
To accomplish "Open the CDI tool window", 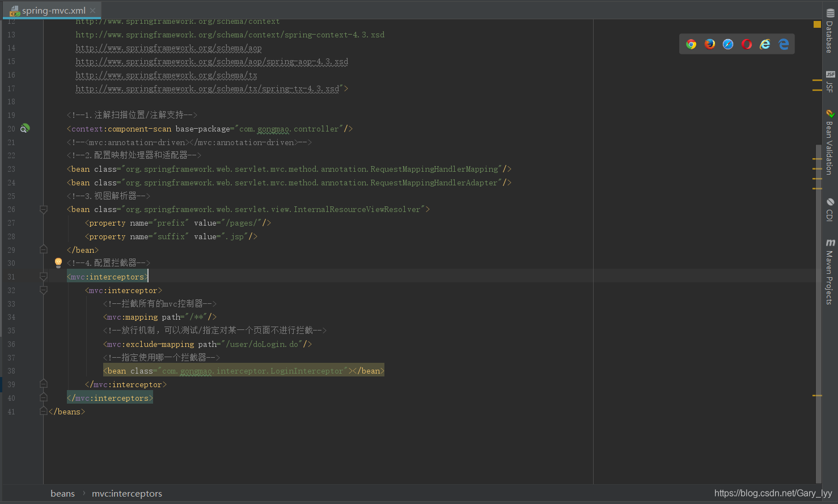I will click(830, 209).
